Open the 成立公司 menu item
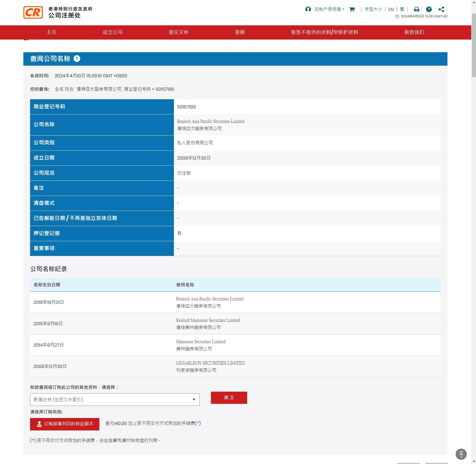The image size is (476, 464). [x=113, y=32]
